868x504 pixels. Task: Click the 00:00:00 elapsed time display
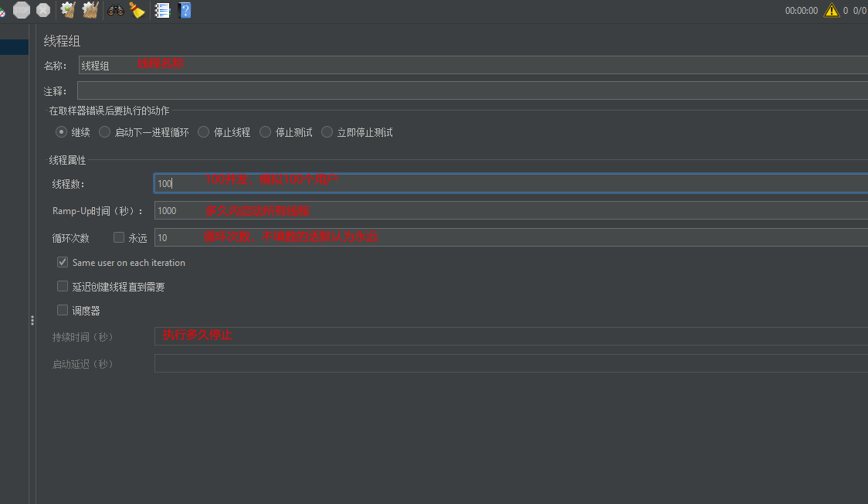click(x=801, y=11)
